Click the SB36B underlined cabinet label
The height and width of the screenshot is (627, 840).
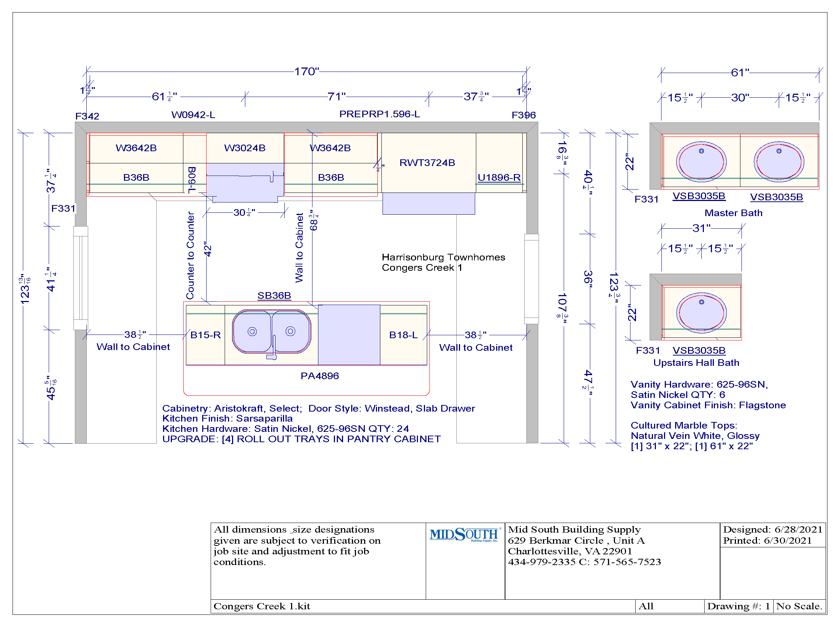[274, 295]
